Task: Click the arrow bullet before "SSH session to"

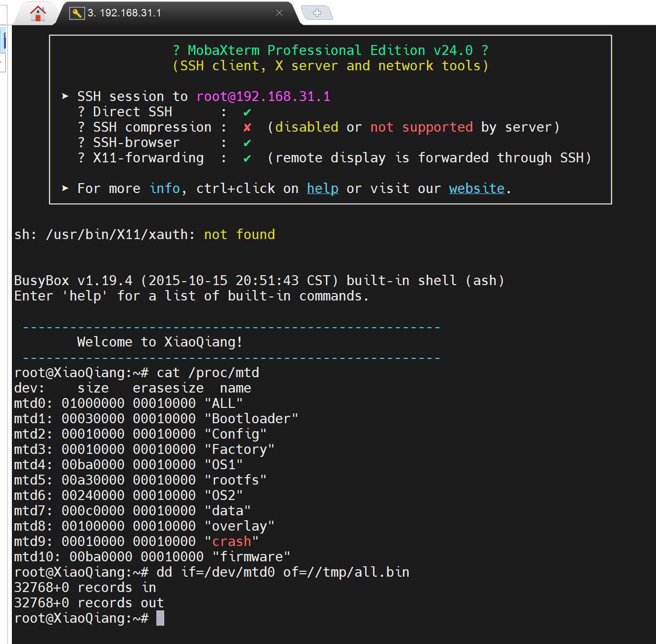Action: tap(65, 97)
